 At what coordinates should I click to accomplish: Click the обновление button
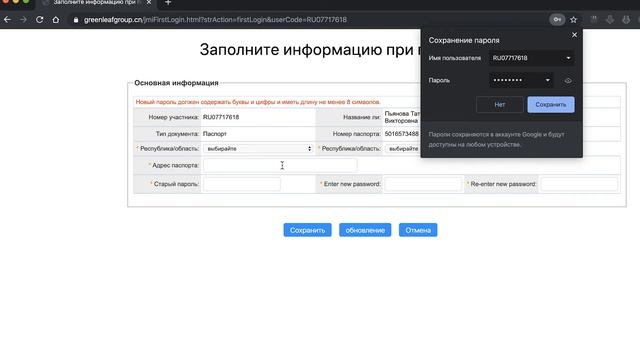[x=365, y=230]
